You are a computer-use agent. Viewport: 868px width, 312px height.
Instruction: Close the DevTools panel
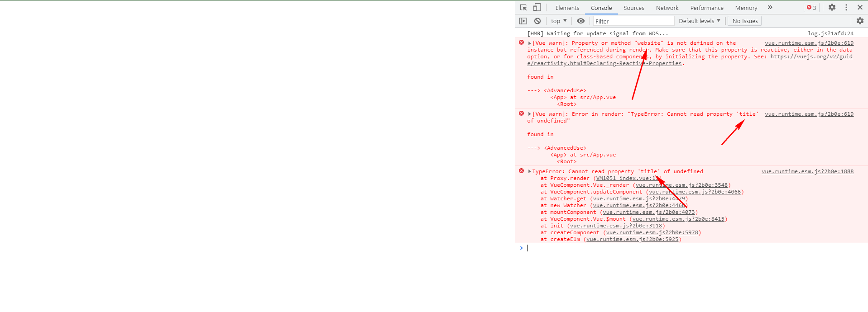tap(860, 7)
